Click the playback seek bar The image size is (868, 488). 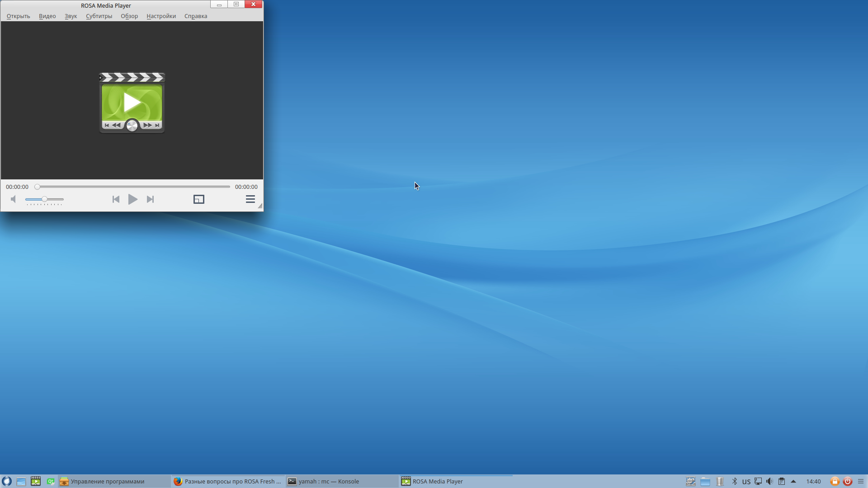point(133,187)
